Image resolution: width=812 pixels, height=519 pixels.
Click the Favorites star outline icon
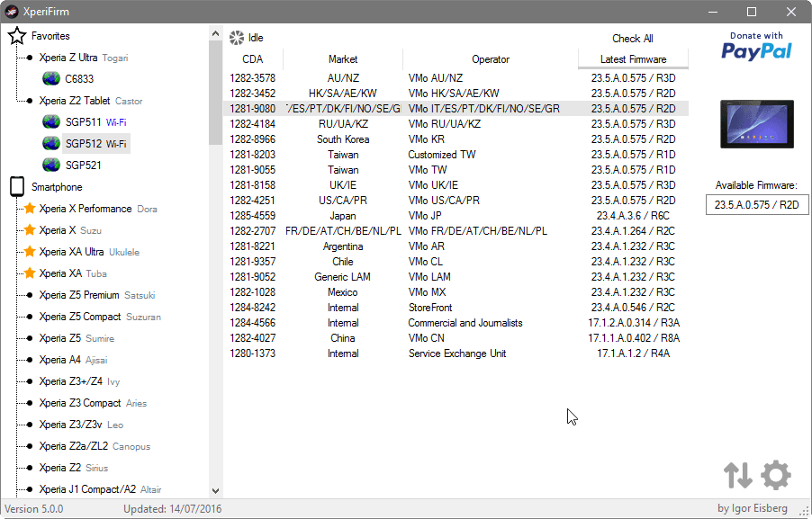17,36
